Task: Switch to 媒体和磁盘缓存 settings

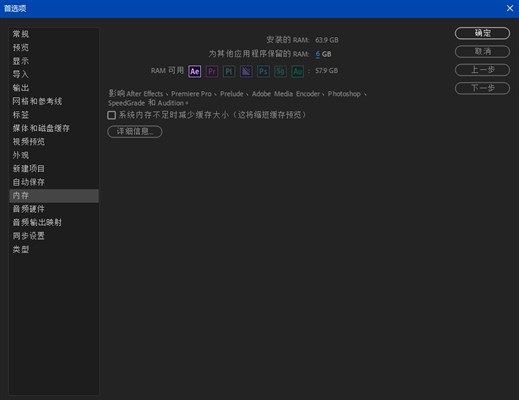Action: click(54, 128)
